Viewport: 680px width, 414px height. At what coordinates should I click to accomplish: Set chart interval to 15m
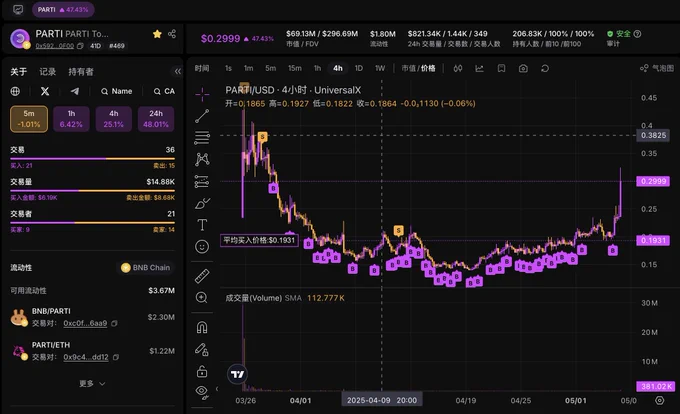(295, 68)
